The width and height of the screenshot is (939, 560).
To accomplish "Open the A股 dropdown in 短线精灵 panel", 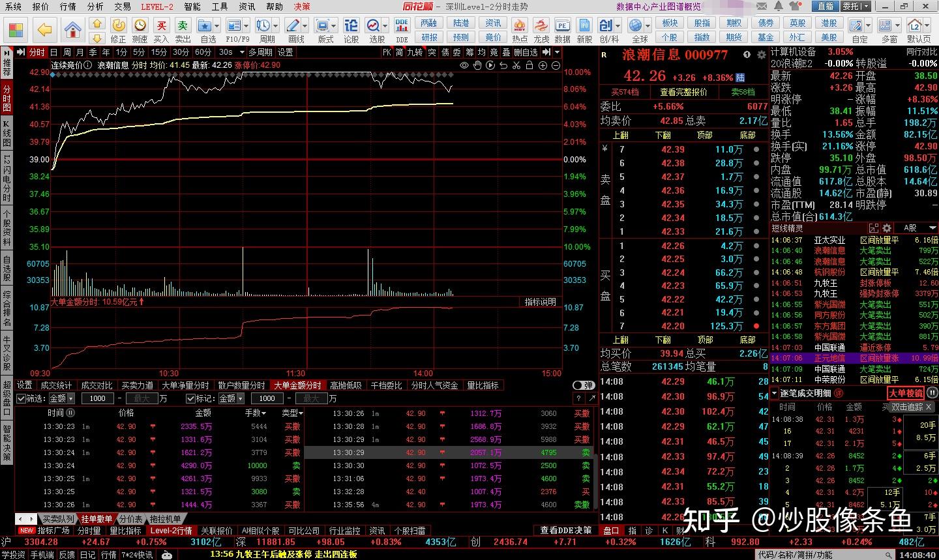I will pyautogui.click(x=919, y=228).
